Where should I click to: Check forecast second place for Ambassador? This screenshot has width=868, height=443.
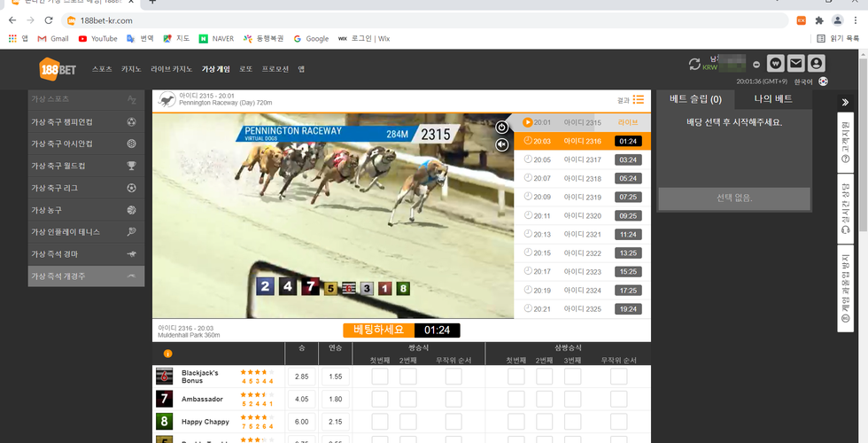[408, 400]
